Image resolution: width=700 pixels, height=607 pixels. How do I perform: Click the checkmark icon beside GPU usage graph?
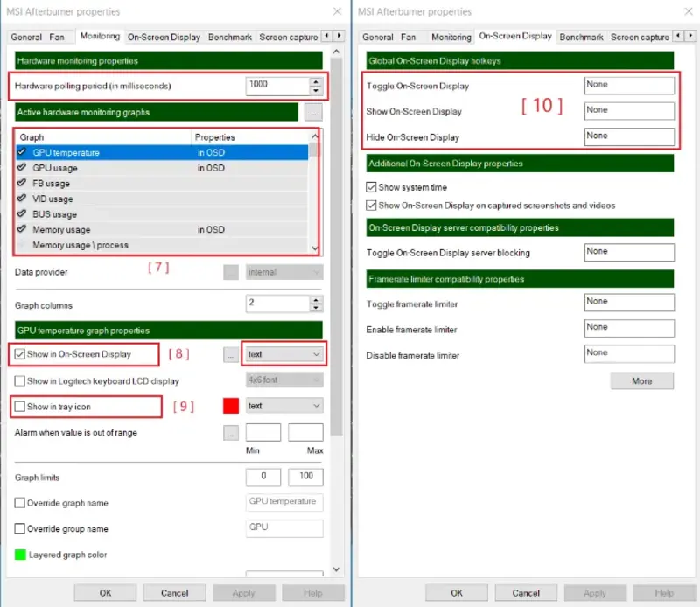click(x=22, y=168)
